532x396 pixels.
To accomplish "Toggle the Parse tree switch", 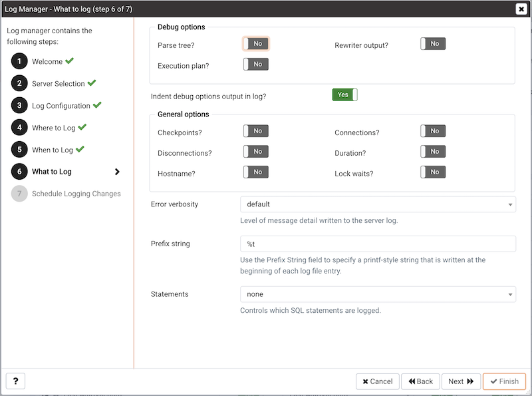I will [x=256, y=44].
